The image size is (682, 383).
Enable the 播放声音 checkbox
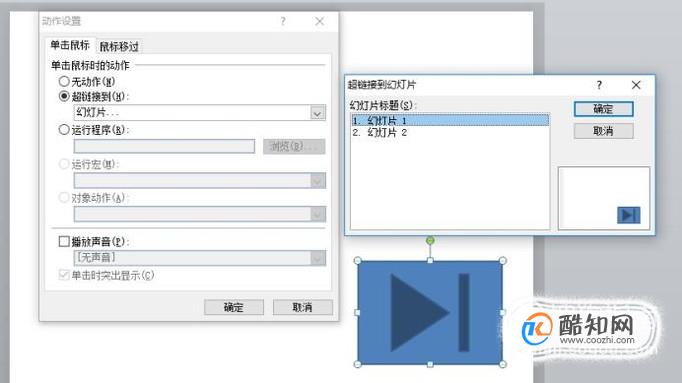pos(64,241)
